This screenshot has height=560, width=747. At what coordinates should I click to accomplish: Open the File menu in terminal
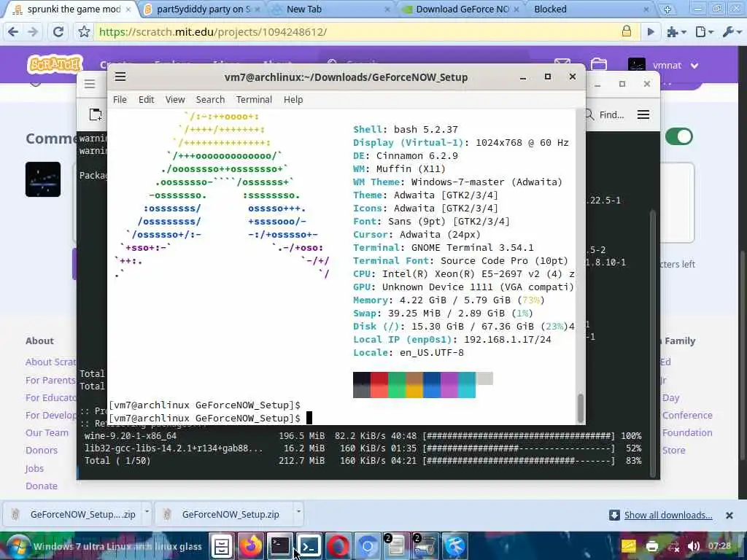(x=120, y=99)
